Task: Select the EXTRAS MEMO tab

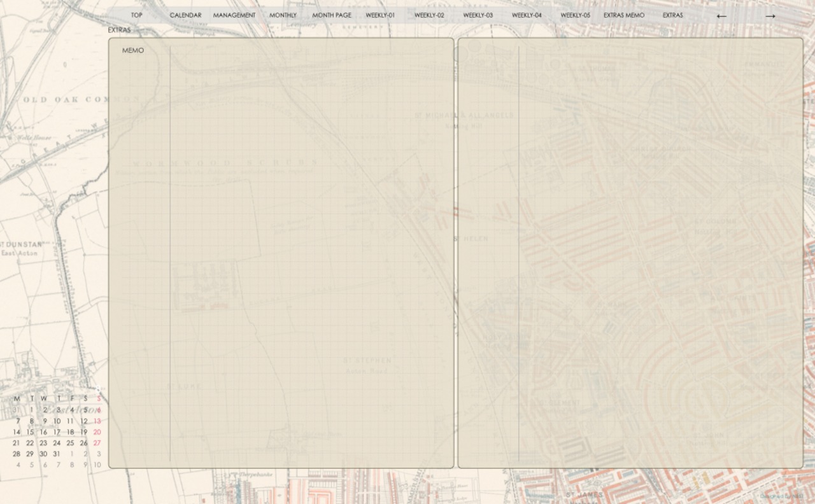Action: pyautogui.click(x=624, y=15)
